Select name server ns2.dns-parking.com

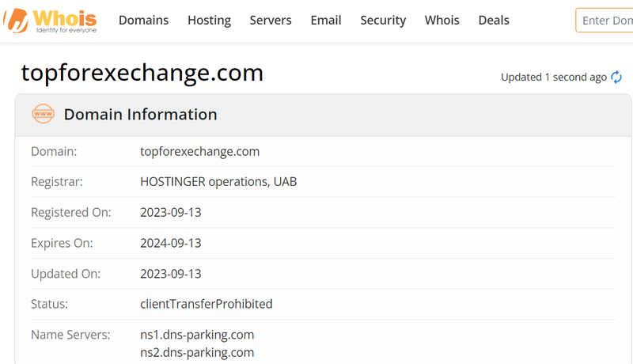point(197,353)
